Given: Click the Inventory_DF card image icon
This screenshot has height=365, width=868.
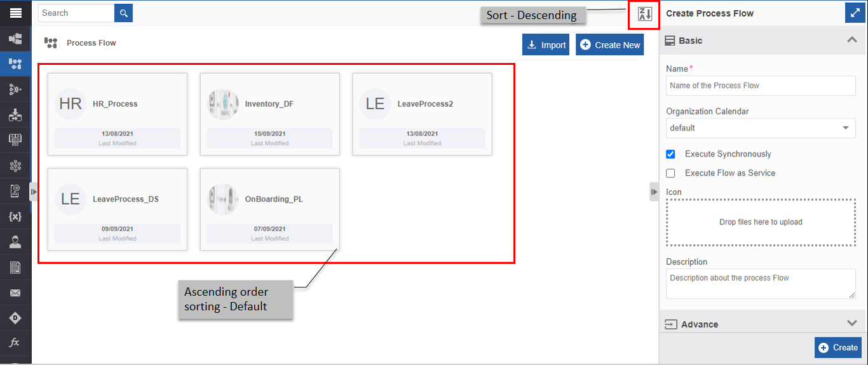Looking at the screenshot, I should (x=222, y=104).
